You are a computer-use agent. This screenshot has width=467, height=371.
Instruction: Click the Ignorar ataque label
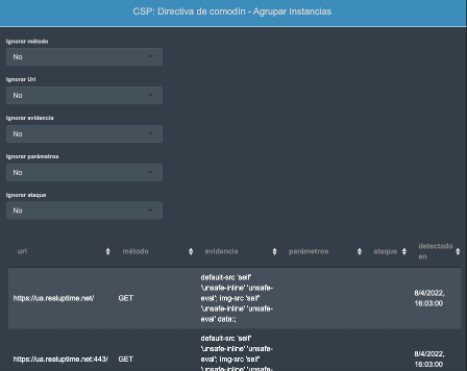click(26, 195)
